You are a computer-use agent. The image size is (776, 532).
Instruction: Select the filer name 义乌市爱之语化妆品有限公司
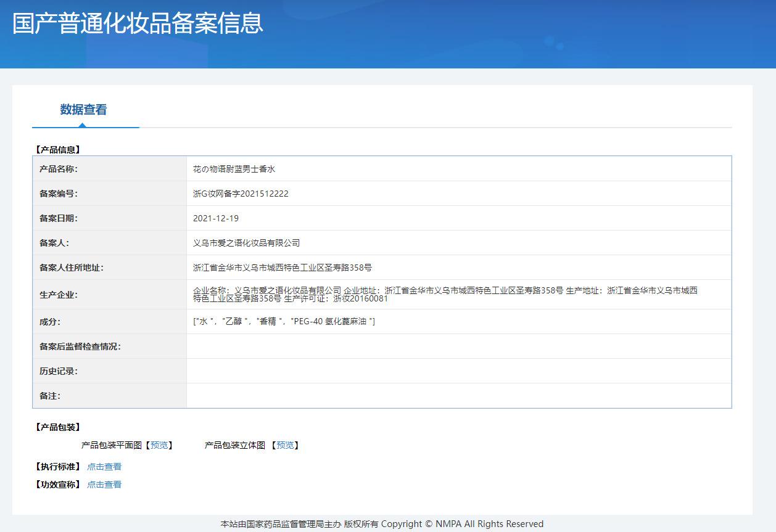[246, 243]
